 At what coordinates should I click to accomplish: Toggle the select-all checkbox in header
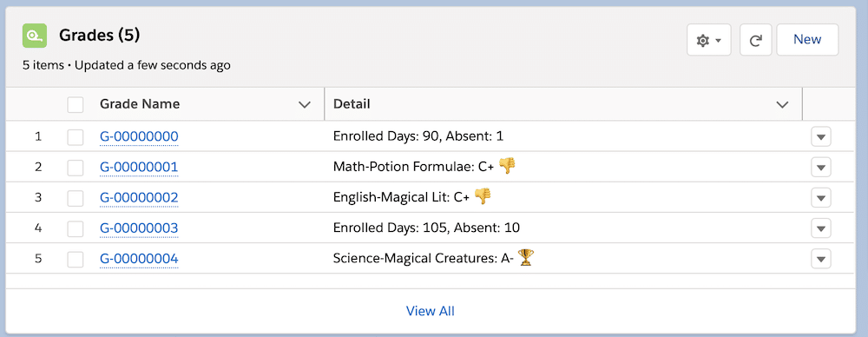(76, 104)
